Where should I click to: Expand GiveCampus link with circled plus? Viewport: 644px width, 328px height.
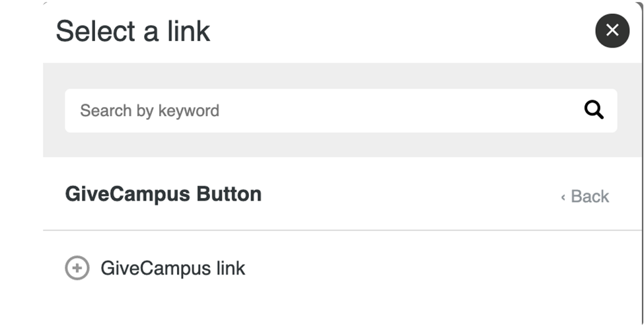(77, 268)
